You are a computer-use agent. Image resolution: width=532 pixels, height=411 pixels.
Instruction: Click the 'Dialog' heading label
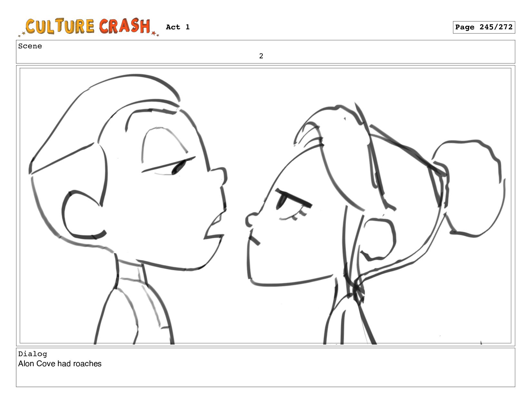click(33, 354)
